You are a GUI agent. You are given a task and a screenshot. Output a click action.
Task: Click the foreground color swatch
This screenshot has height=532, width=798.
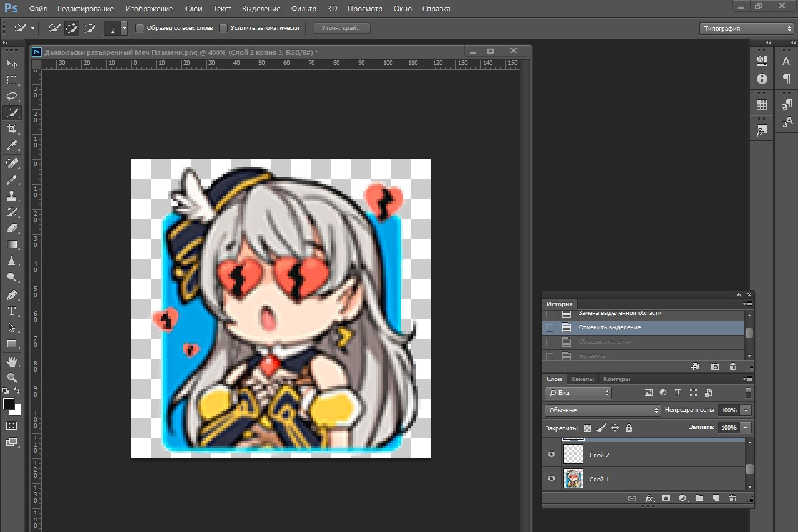click(9, 404)
